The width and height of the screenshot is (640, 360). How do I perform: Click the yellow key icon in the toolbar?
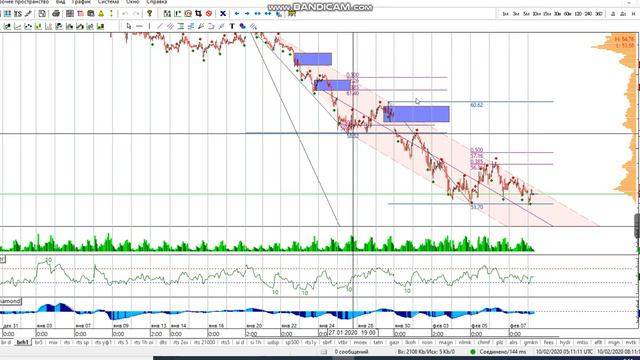tap(150, 13)
